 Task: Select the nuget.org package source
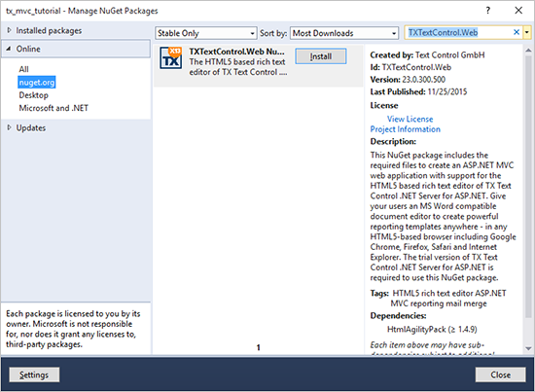point(37,83)
